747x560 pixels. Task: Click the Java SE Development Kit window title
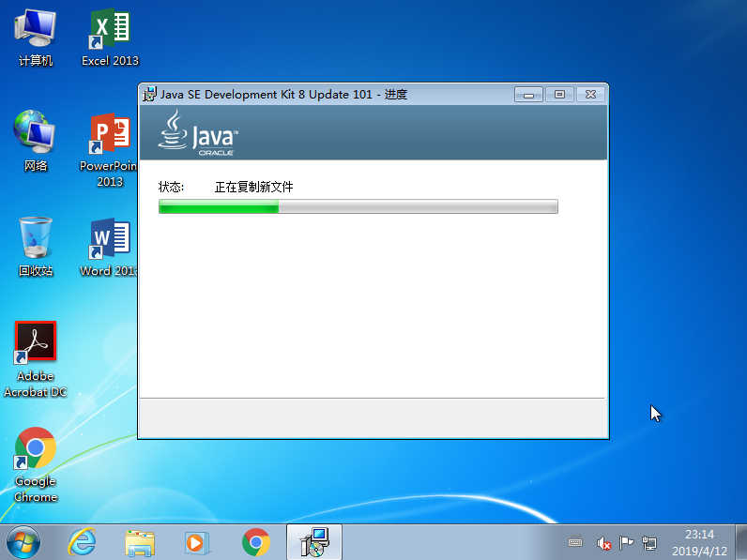click(x=283, y=95)
